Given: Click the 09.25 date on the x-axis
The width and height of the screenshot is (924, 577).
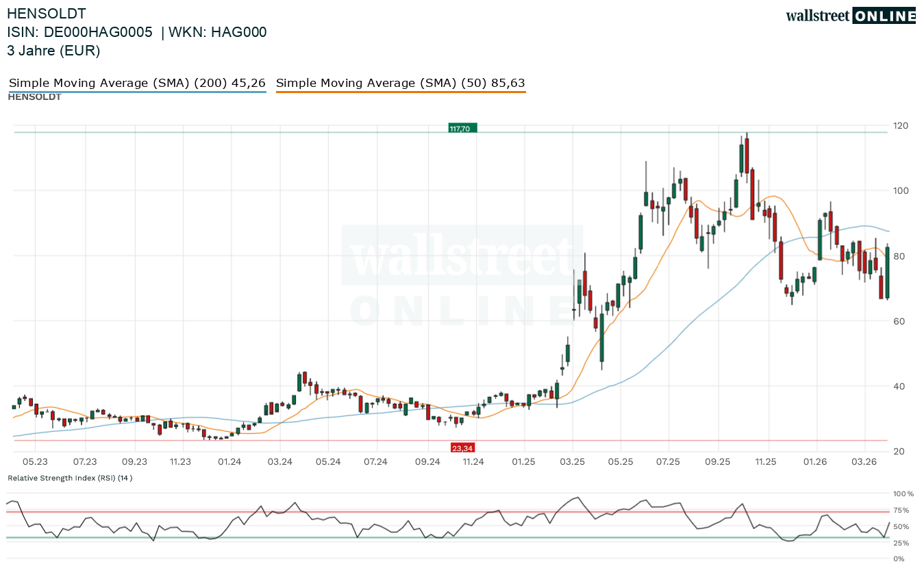Looking at the screenshot, I should click(x=718, y=462).
